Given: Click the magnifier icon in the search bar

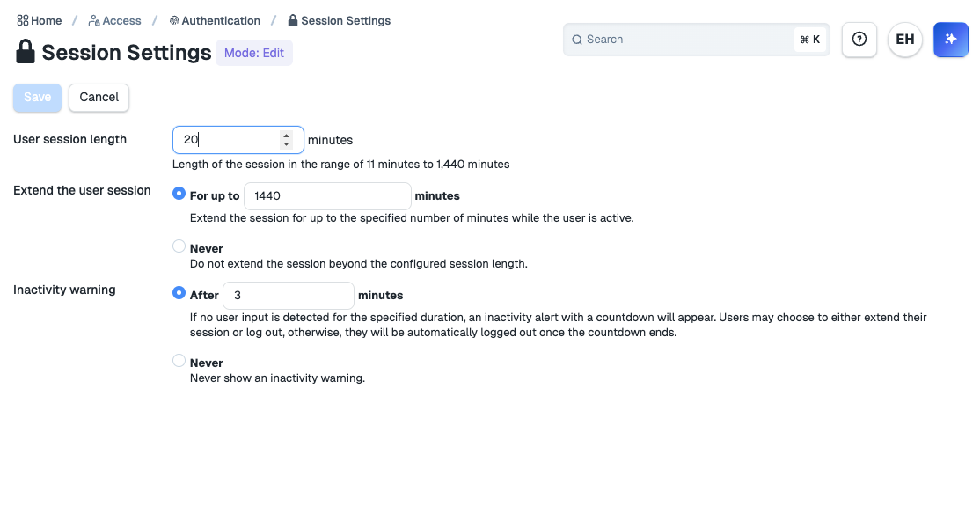Looking at the screenshot, I should pos(578,40).
